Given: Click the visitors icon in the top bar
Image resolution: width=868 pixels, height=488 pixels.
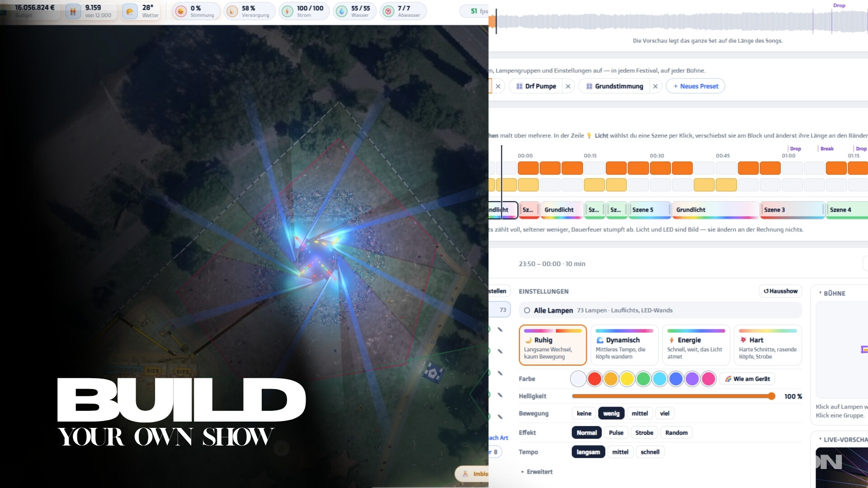Looking at the screenshot, I should 73,11.
